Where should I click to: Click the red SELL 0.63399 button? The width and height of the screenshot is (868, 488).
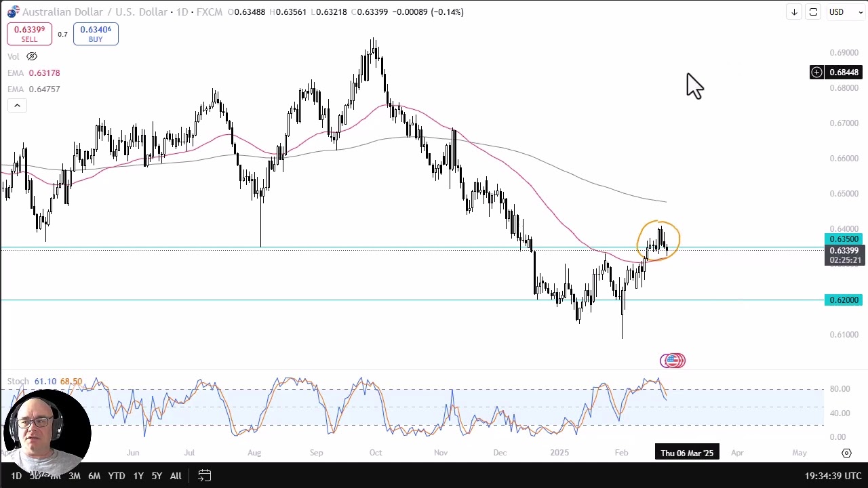point(29,34)
